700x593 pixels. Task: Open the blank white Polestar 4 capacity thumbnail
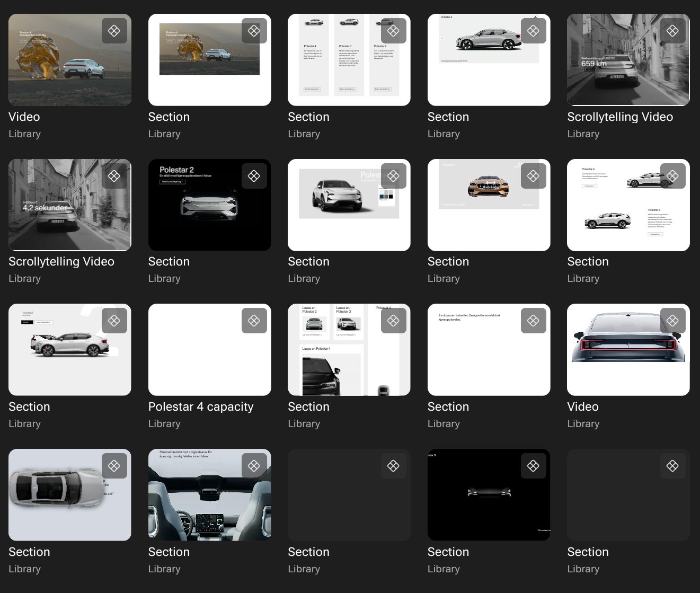tap(210, 350)
